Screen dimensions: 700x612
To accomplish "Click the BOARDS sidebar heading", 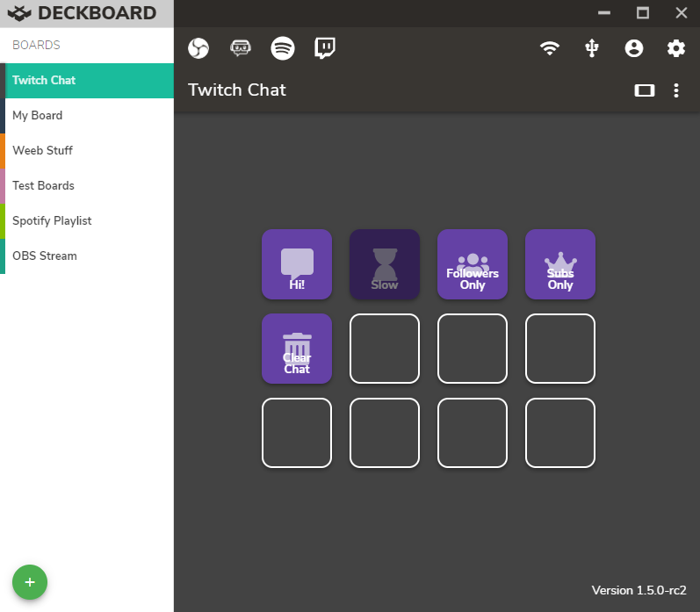I will (x=36, y=45).
